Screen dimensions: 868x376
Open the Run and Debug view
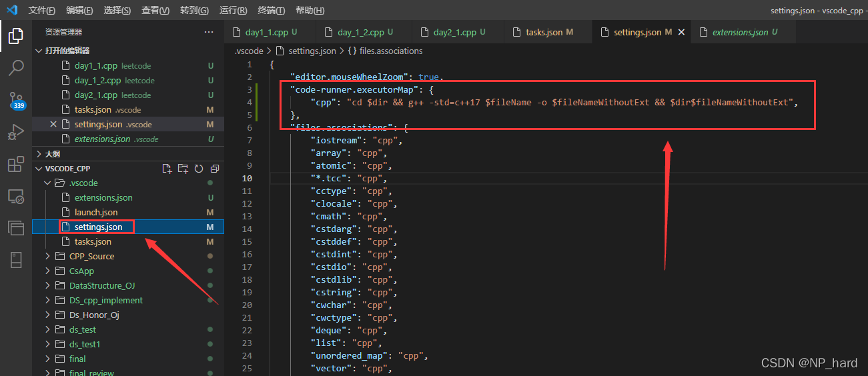point(16,133)
